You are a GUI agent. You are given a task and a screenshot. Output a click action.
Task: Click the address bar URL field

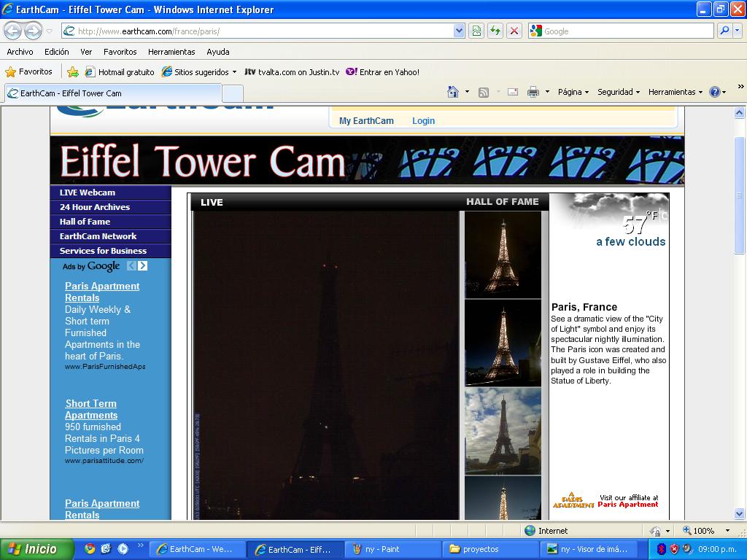pos(264,31)
